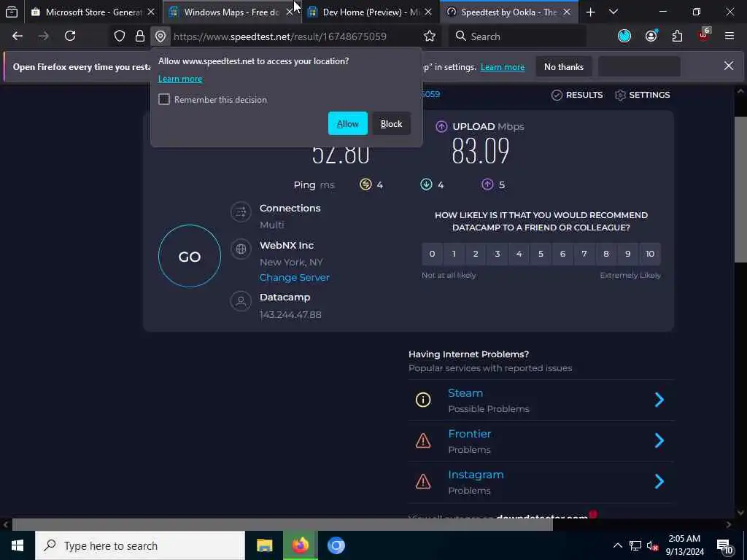Open File Explorer from taskbar
The image size is (747, 560).
[x=264, y=545]
